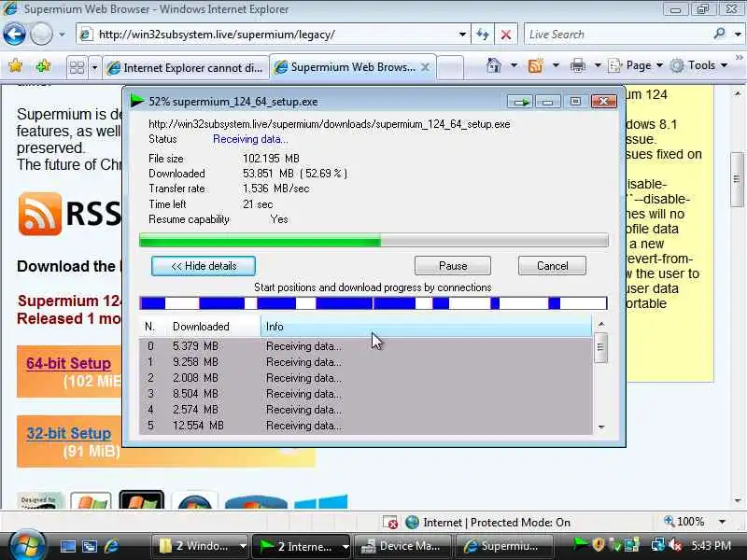The height and width of the screenshot is (560, 747).
Task: Open the Page menu
Action: pyautogui.click(x=636, y=65)
